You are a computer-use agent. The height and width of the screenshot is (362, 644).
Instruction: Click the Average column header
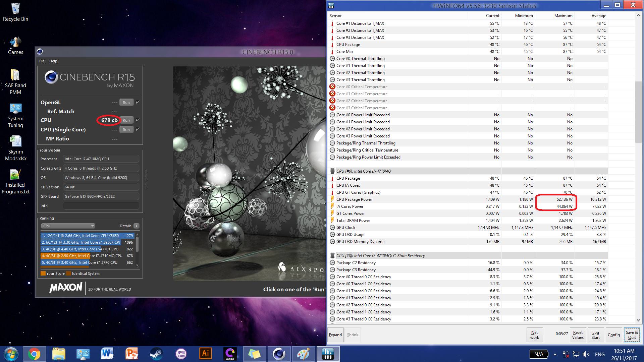pos(591,16)
